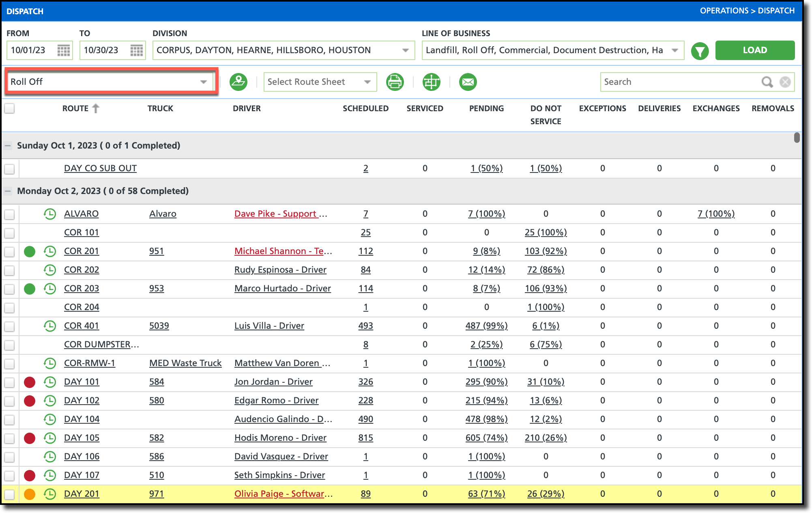Screen dimensions: 812x513
Task: Click clock history icon for COR 201
Action: [x=50, y=251]
